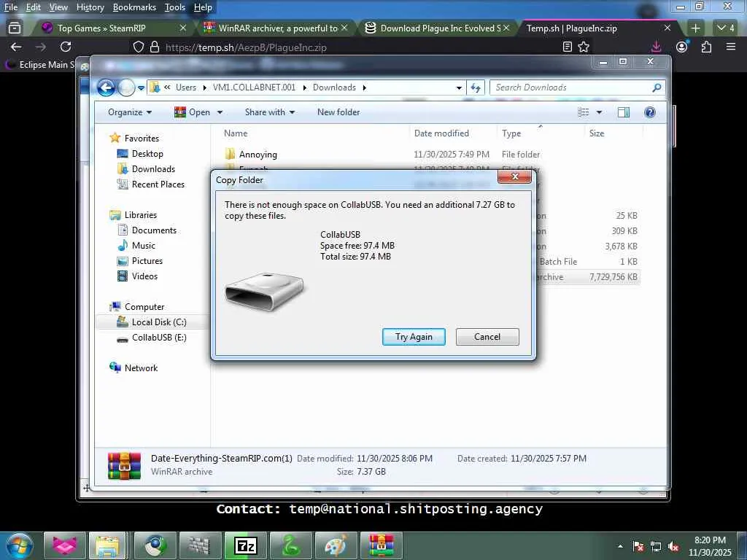The width and height of the screenshot is (747, 560).
Task: Open browser Bookmarks menu
Action: tap(134, 7)
